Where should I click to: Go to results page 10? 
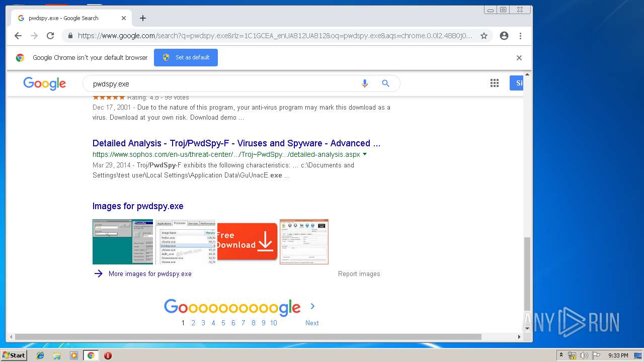click(x=274, y=323)
